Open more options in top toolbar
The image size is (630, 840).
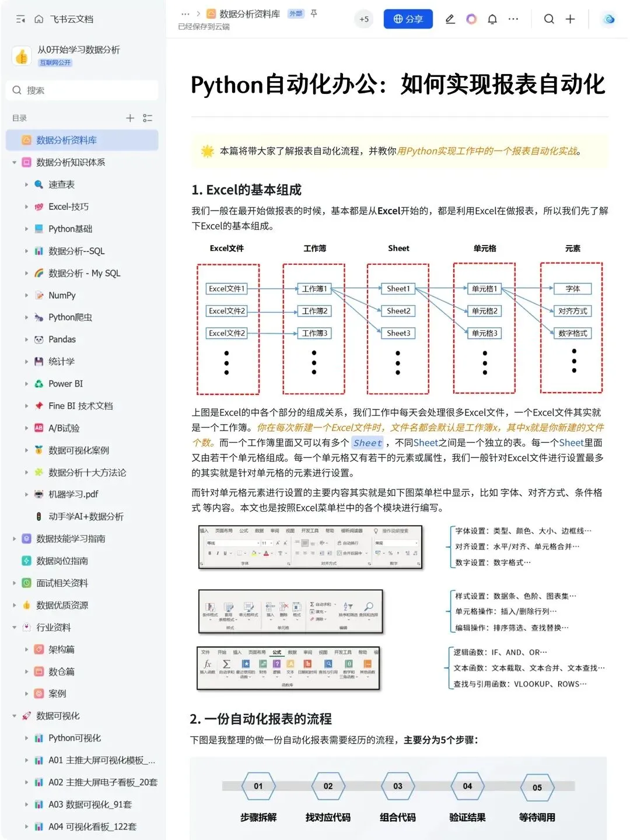[513, 19]
